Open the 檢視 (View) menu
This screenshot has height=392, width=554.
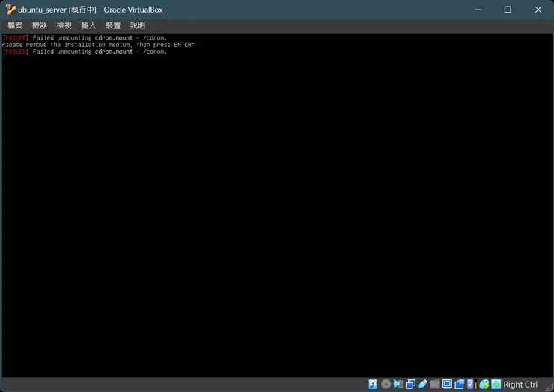[x=64, y=25]
